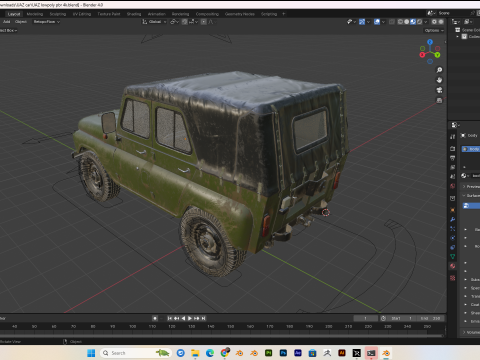
Task: Toggle X-ray mode in the viewport header
Action: point(392,22)
